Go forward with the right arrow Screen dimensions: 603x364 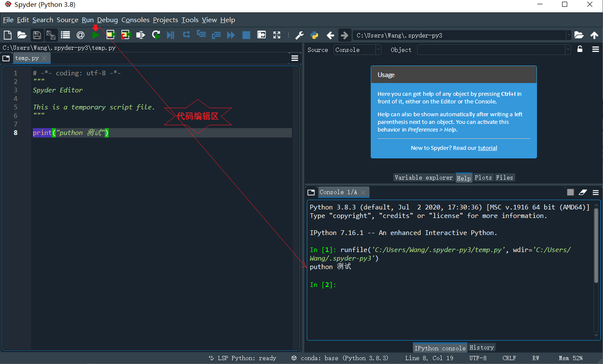tap(344, 35)
